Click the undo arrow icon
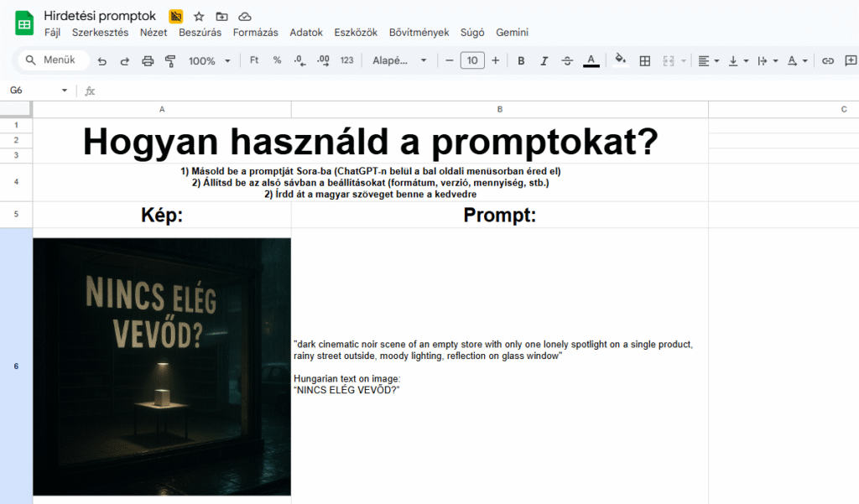This screenshot has width=859, height=504. tap(102, 61)
